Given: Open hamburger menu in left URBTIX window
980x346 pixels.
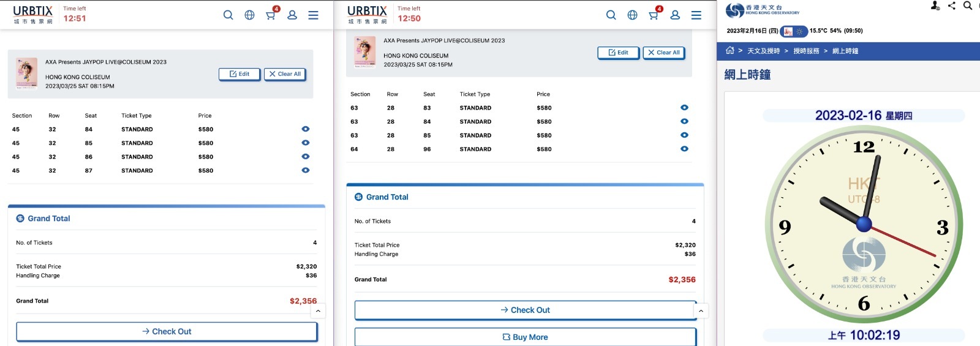Looking at the screenshot, I should [x=313, y=15].
